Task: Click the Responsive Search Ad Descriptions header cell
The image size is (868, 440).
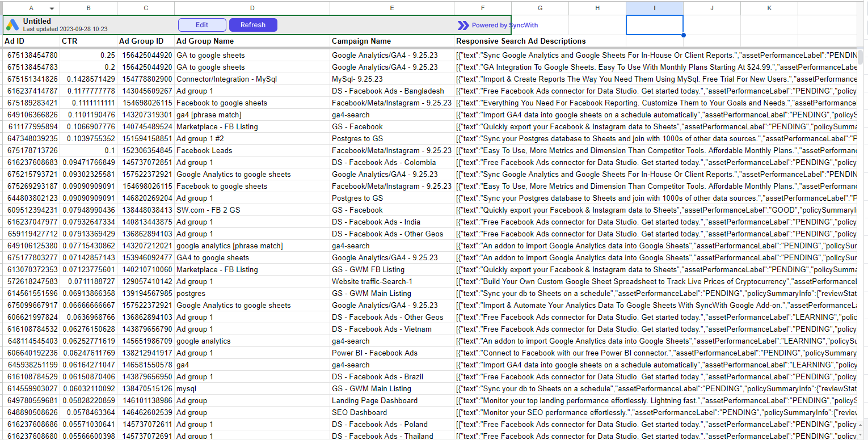Action: click(x=521, y=41)
